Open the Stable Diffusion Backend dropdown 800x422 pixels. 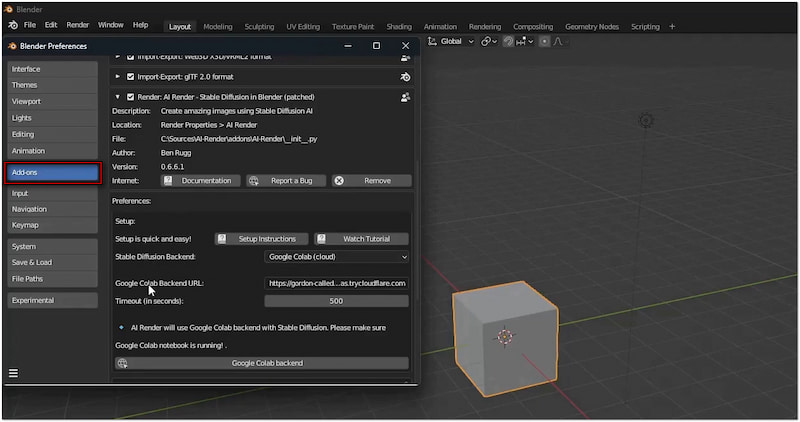coord(336,257)
